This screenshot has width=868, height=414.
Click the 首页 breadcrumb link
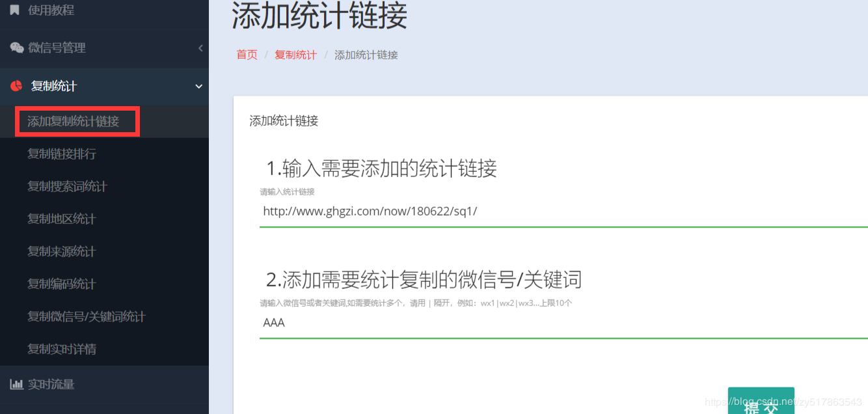pyautogui.click(x=247, y=55)
